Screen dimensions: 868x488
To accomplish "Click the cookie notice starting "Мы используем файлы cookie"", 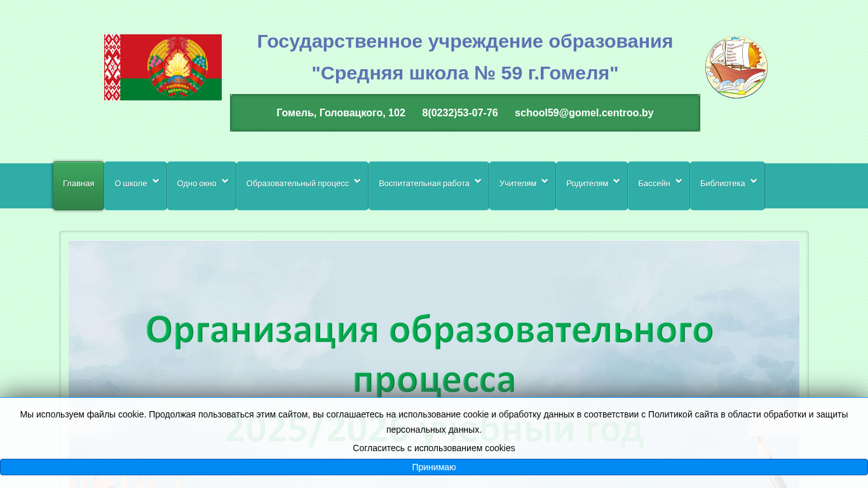I will point(434,422).
